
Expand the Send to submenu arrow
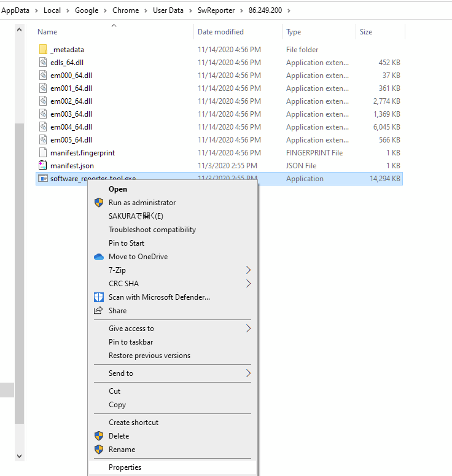click(x=248, y=373)
